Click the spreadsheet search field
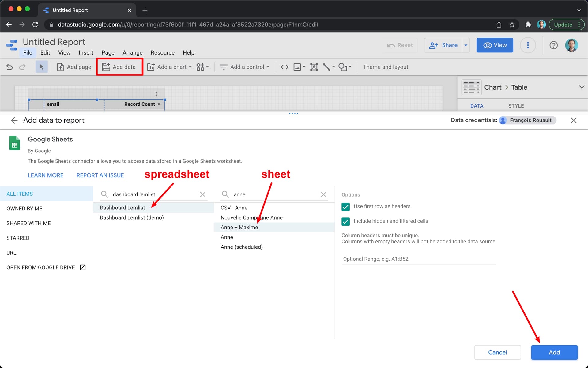This screenshot has height=368, width=588. (153, 194)
